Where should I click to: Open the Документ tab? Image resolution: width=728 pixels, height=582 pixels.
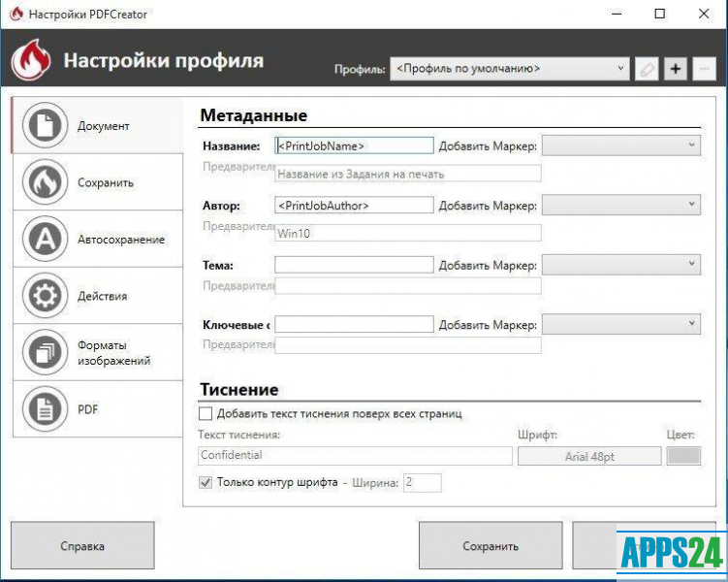point(98,125)
